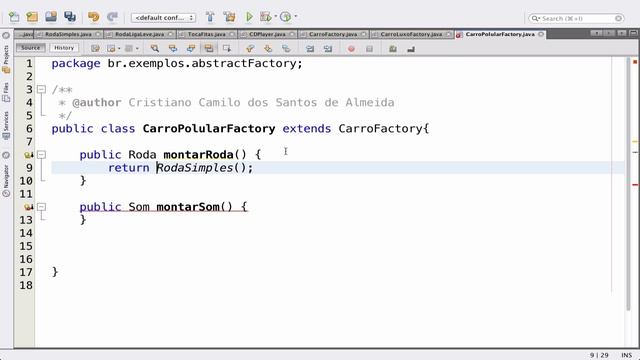The height and width of the screenshot is (360, 640).
Task: Click the Find Next Occurrence icon
Action: tap(191, 49)
